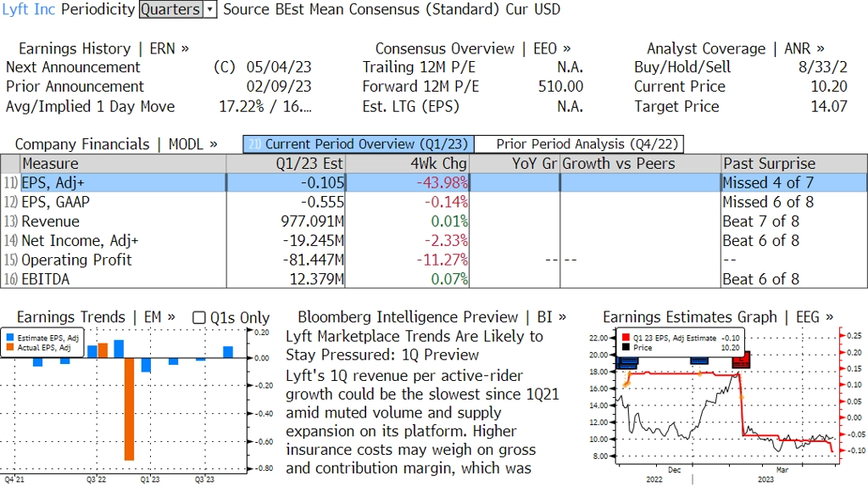Click the red Q1 23 EPS legend swatch
This screenshot has width=868, height=487.
(626, 338)
